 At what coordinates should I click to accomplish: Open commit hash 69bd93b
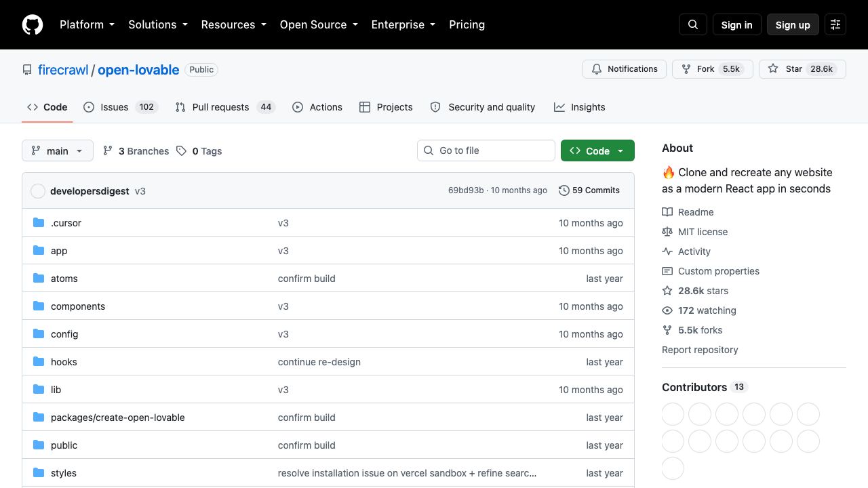click(x=466, y=190)
